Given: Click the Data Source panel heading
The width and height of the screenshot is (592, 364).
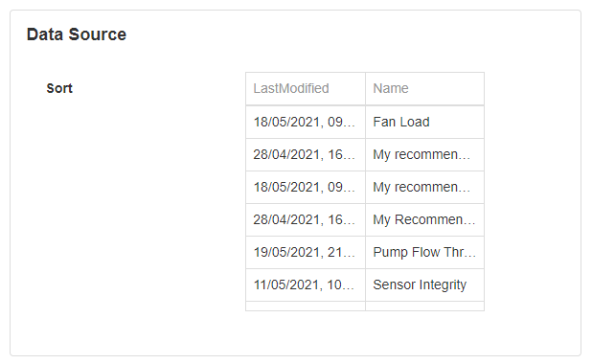Looking at the screenshot, I should click(x=77, y=34).
